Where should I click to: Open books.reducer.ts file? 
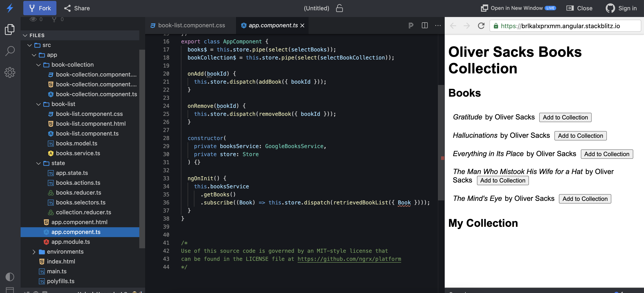79,193
